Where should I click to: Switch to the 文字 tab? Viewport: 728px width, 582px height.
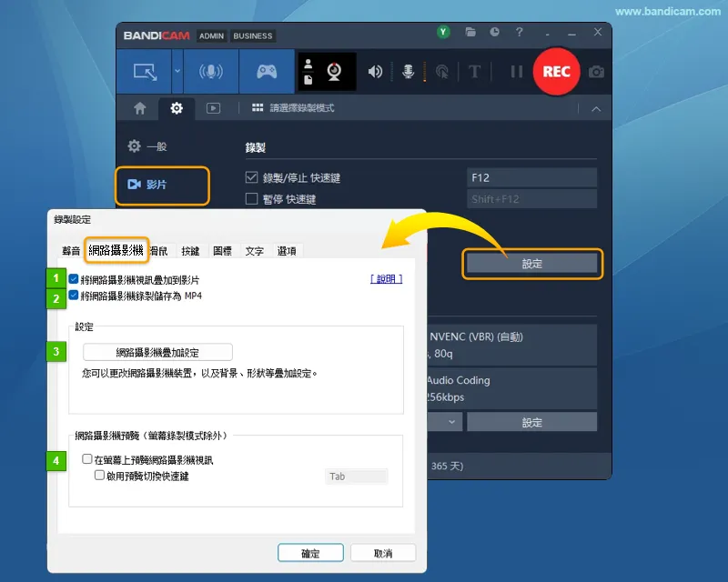pos(255,251)
